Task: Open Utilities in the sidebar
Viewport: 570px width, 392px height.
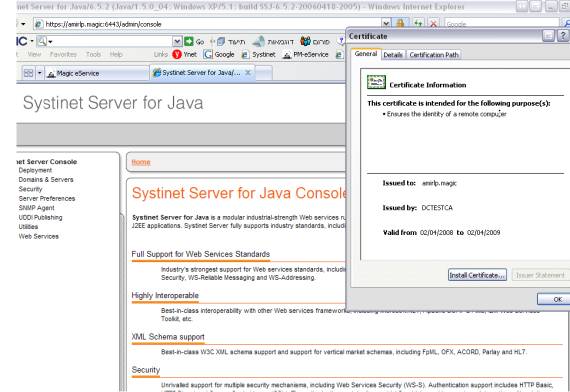Action: coord(28,227)
